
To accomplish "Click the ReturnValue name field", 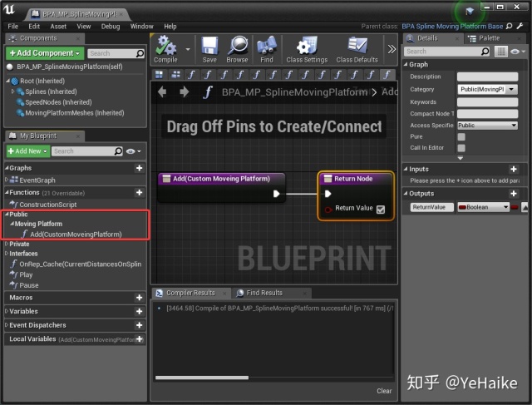I will pyautogui.click(x=432, y=207).
